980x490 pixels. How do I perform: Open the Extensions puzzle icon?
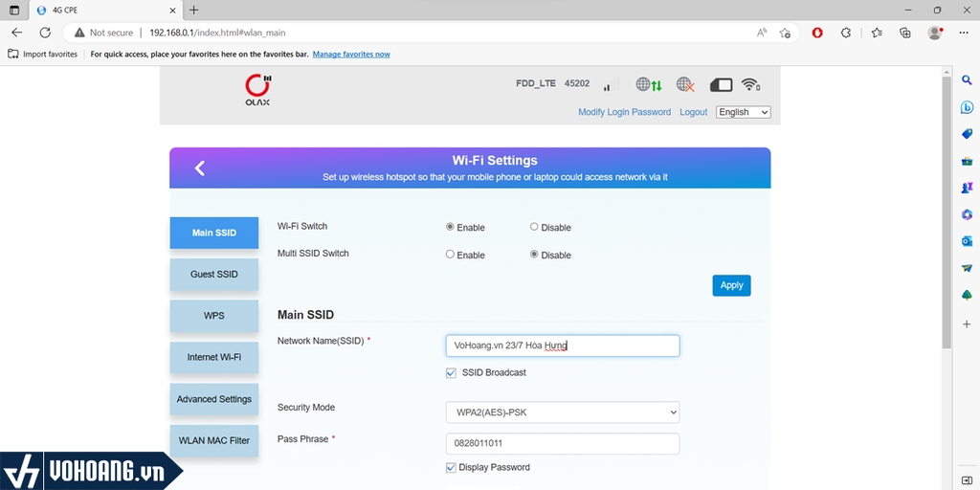pos(846,33)
